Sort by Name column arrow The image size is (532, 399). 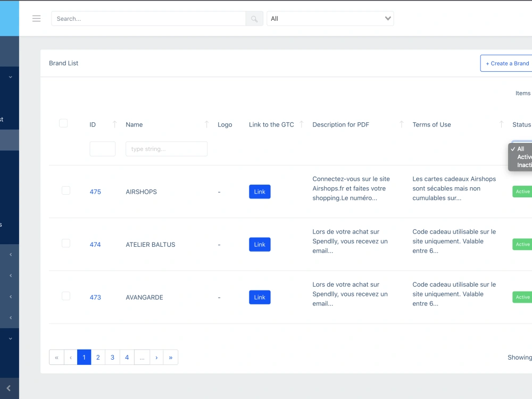click(x=206, y=124)
